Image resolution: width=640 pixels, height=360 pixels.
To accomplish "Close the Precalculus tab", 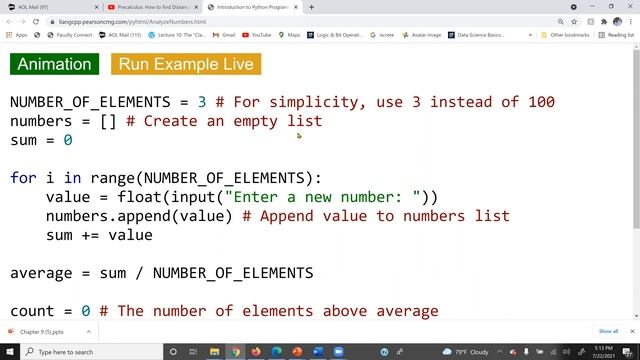I will [196, 7].
